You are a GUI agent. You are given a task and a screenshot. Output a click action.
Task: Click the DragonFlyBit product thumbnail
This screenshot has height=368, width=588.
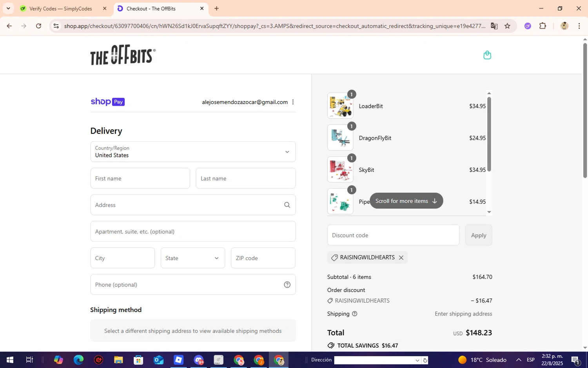coord(340,138)
